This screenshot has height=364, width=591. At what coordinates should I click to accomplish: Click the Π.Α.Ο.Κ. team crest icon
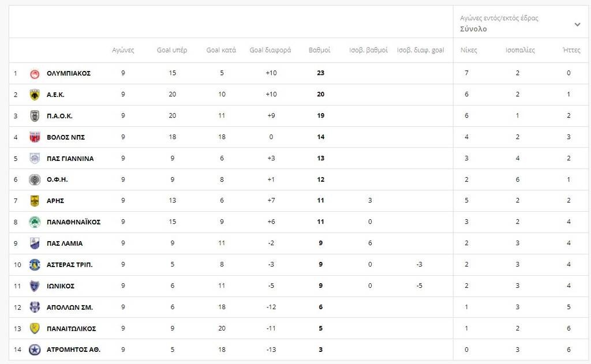coord(35,116)
